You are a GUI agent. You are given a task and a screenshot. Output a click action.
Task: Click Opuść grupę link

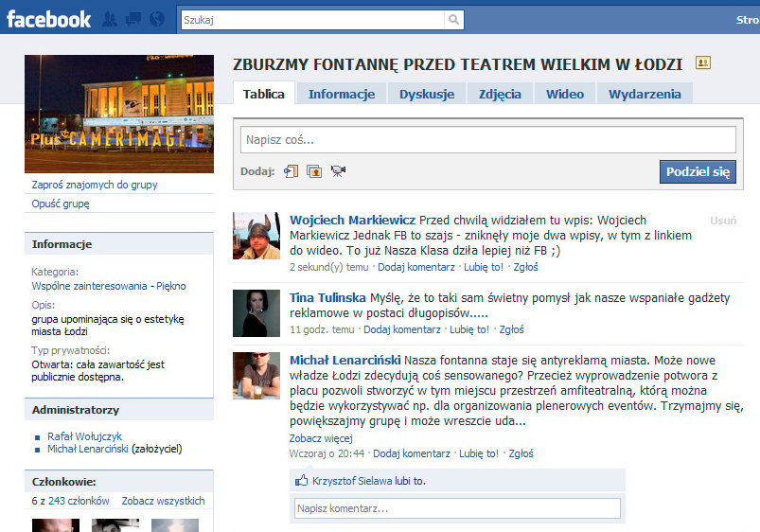click(61, 204)
